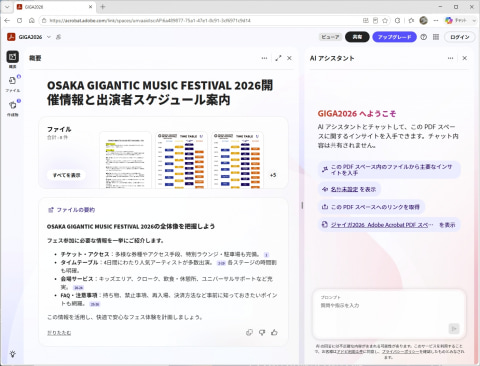Focus the AI Assistant prompt input field

[389, 314]
